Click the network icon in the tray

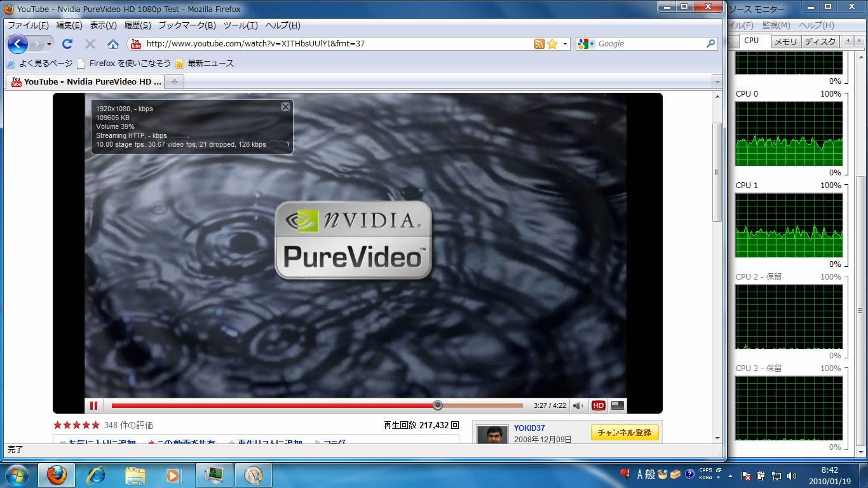click(x=776, y=475)
